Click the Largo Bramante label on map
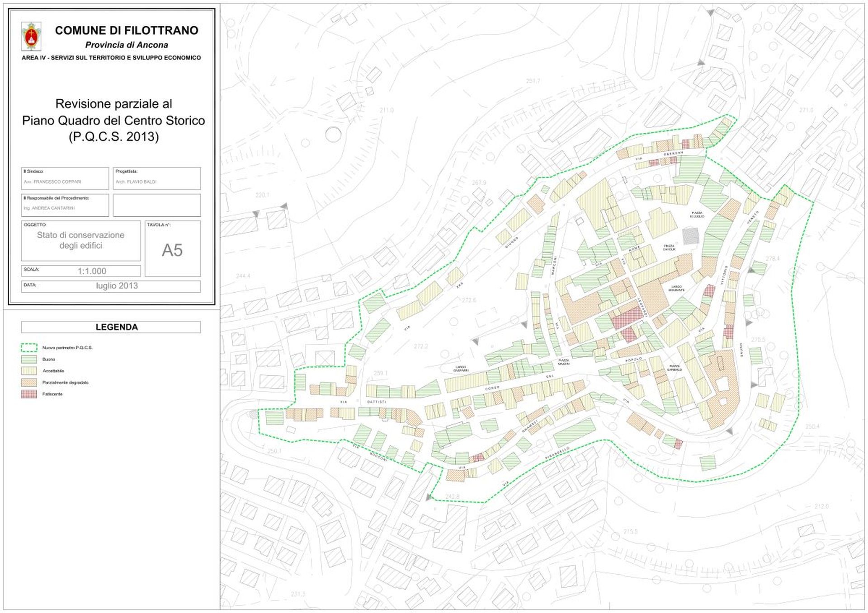 (x=676, y=288)
